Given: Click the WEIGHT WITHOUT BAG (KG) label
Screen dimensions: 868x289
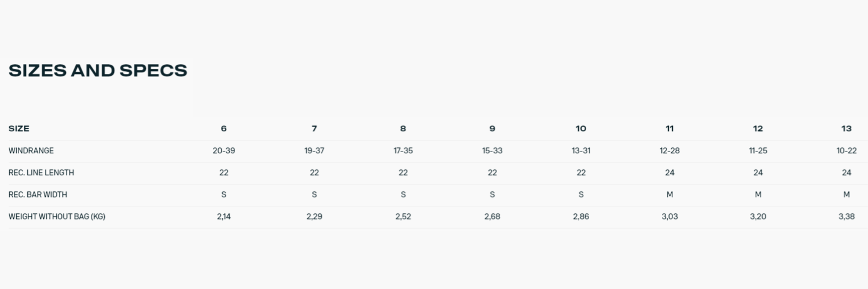Looking at the screenshot, I should (x=57, y=217).
